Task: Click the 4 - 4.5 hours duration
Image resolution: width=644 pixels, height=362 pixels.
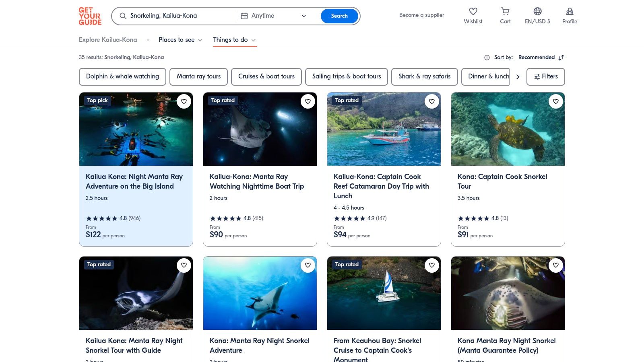Action: (x=349, y=208)
